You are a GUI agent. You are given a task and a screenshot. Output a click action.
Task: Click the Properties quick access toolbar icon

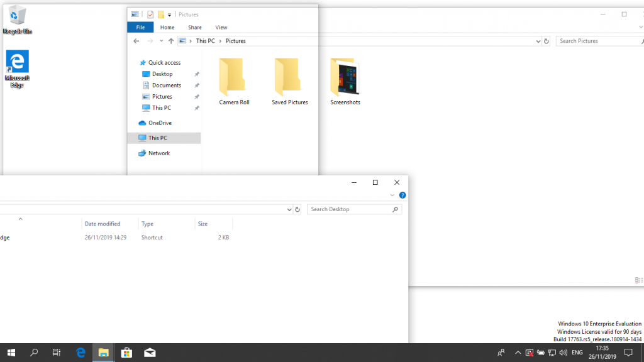[x=150, y=14]
